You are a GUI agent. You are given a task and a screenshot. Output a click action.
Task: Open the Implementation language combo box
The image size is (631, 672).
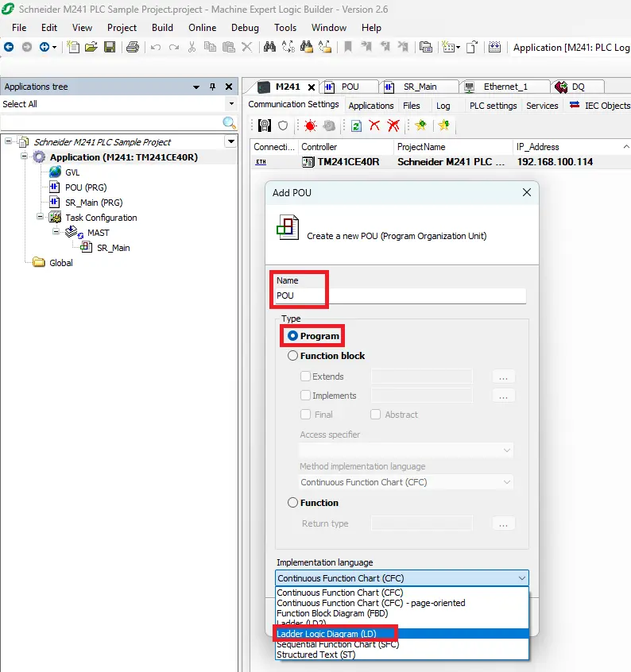tap(401, 577)
